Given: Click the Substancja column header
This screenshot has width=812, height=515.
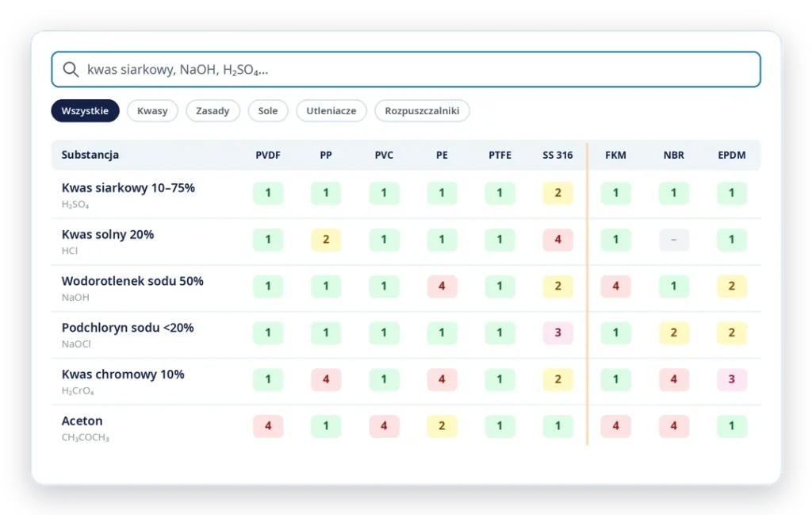Looking at the screenshot, I should [x=90, y=155].
